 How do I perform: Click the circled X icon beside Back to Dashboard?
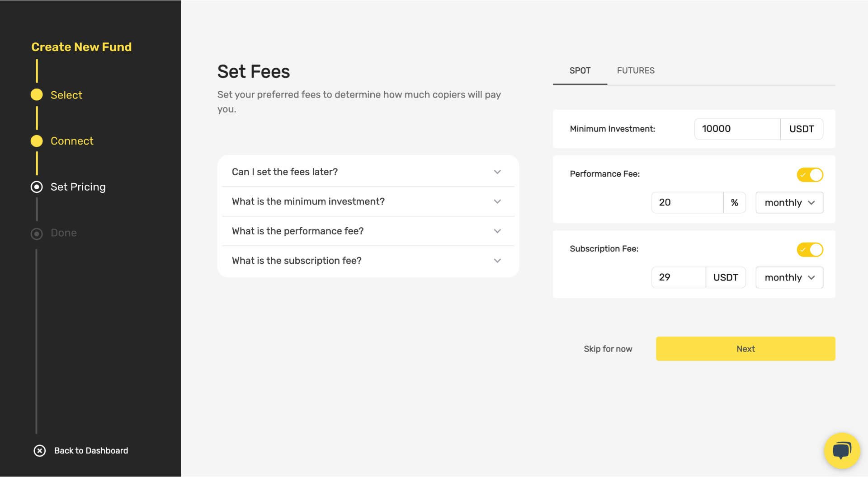[x=40, y=451]
